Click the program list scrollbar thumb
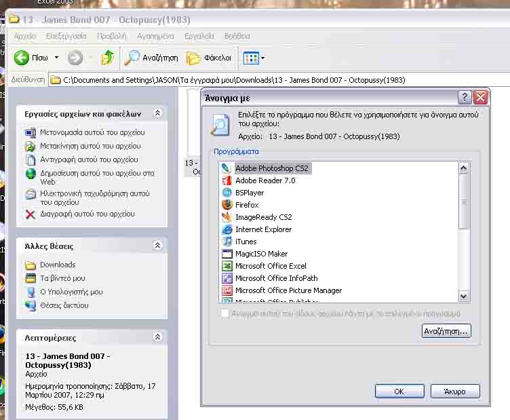Viewport: 510px width, 420px height. pos(463,202)
